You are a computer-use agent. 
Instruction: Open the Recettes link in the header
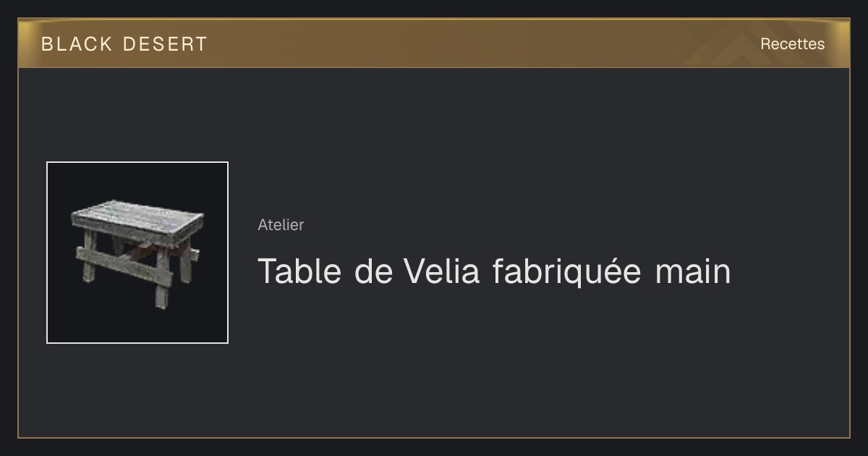coord(792,44)
